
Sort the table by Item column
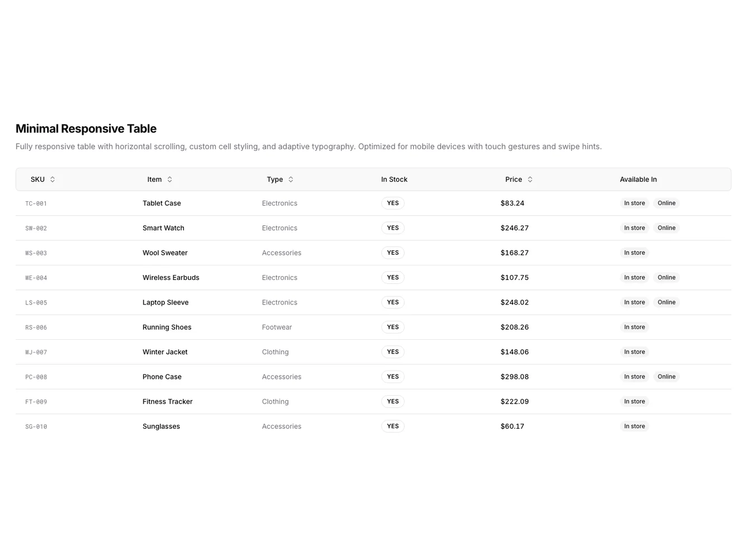coord(154,179)
